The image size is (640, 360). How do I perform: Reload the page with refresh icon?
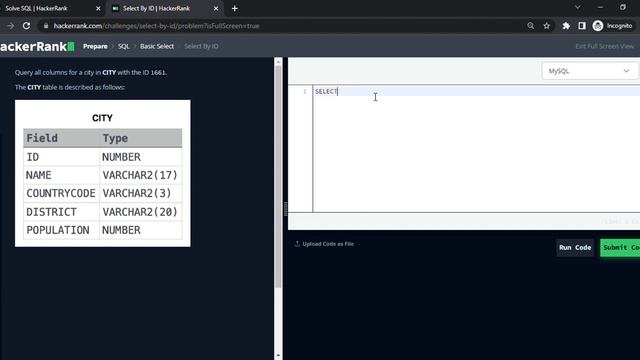click(27, 26)
